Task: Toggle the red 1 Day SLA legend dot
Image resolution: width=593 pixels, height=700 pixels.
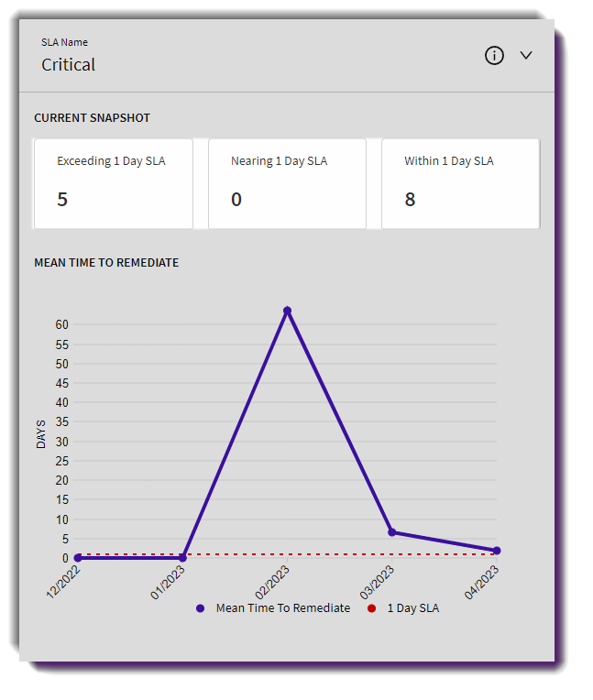Action: [371, 608]
